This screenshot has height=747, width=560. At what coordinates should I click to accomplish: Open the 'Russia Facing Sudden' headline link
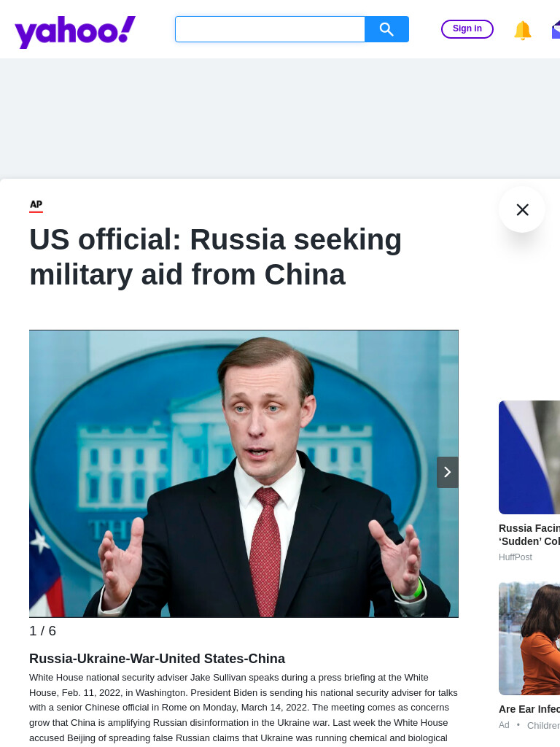pyautogui.click(x=529, y=535)
